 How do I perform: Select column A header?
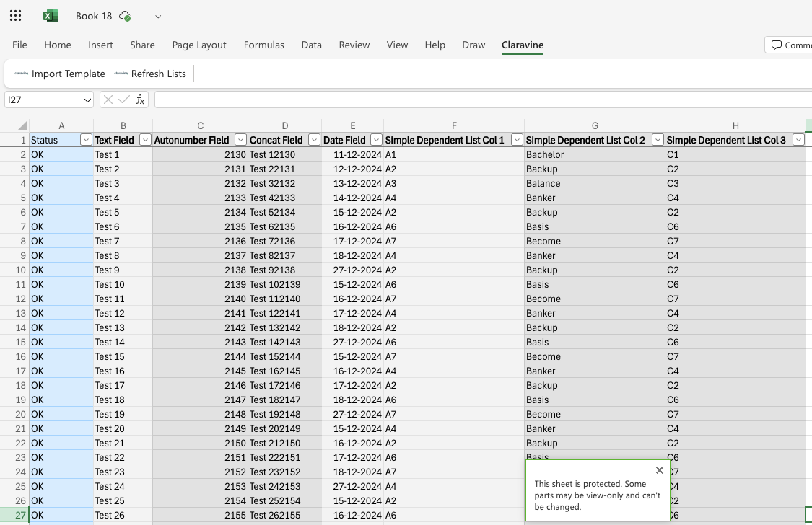pos(61,125)
